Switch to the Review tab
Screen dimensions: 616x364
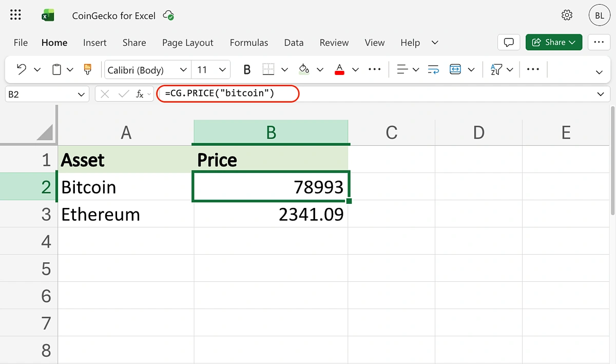[334, 43]
